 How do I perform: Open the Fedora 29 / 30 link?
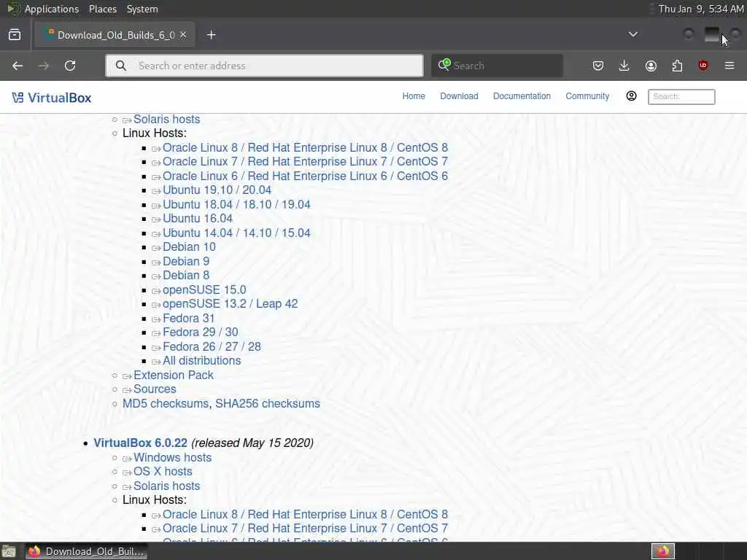click(x=200, y=332)
